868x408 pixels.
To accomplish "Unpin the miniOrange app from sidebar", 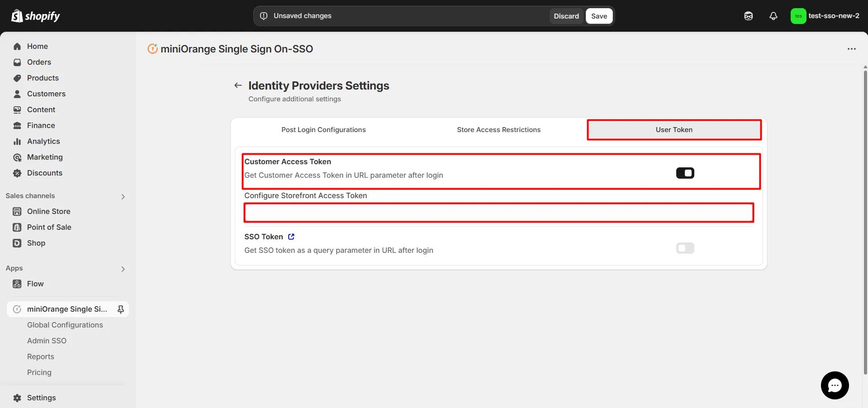I will point(121,309).
